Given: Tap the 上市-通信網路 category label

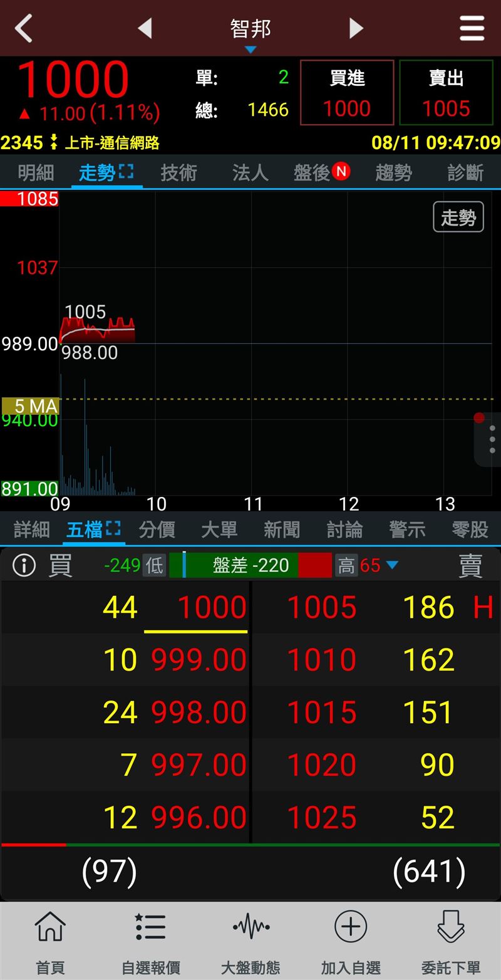Looking at the screenshot, I should [113, 143].
